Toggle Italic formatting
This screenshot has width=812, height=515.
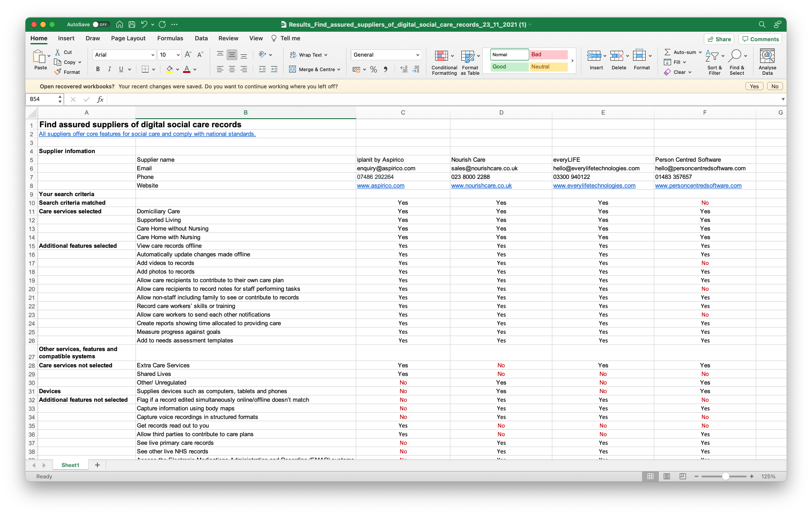(109, 69)
